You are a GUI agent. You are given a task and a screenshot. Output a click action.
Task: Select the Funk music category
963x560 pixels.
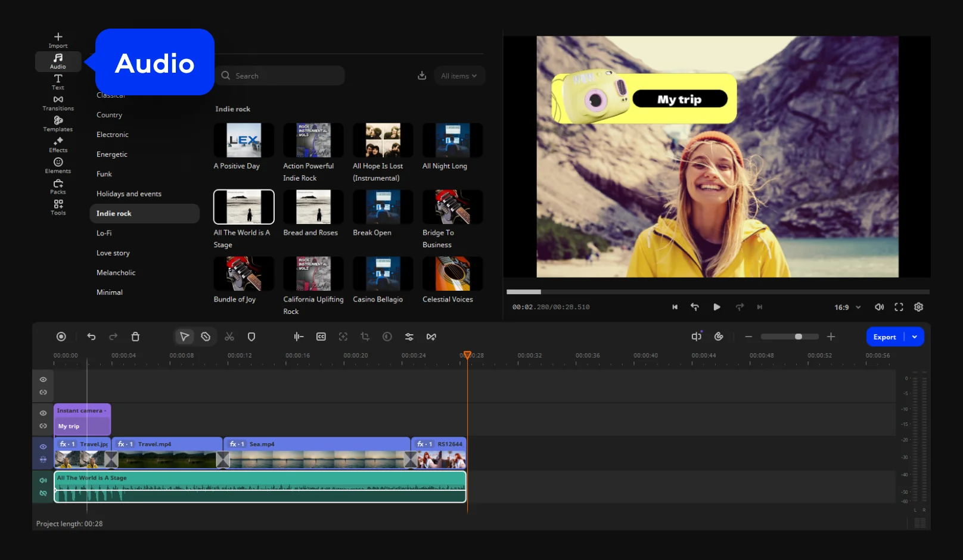coord(104,174)
